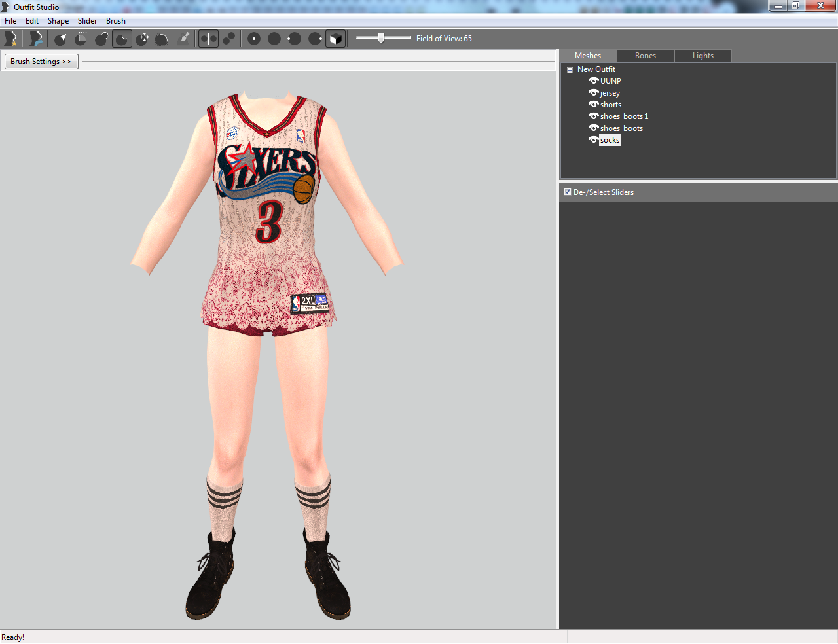Choose the Select tool with arrow pointer
838x644 pixels.
[61, 39]
